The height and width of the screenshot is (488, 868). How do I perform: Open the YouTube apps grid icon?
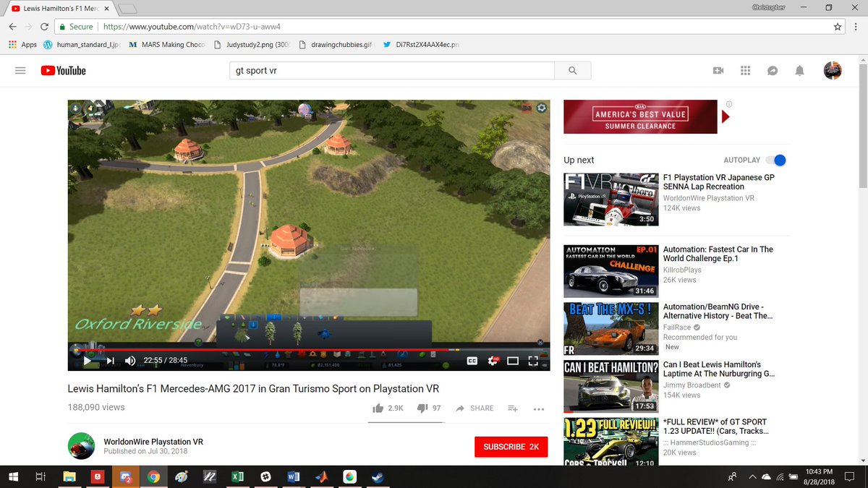(x=745, y=70)
